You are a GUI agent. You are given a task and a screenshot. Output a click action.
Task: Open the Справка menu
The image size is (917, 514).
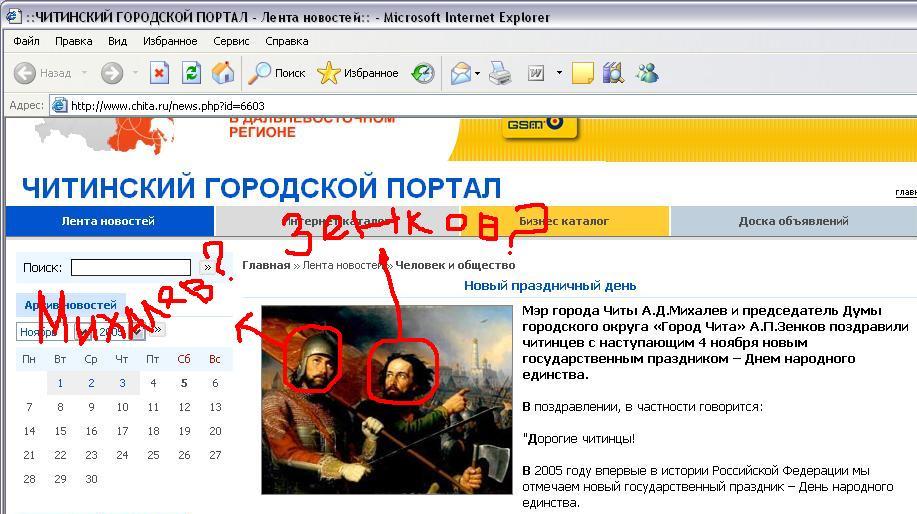[287, 41]
